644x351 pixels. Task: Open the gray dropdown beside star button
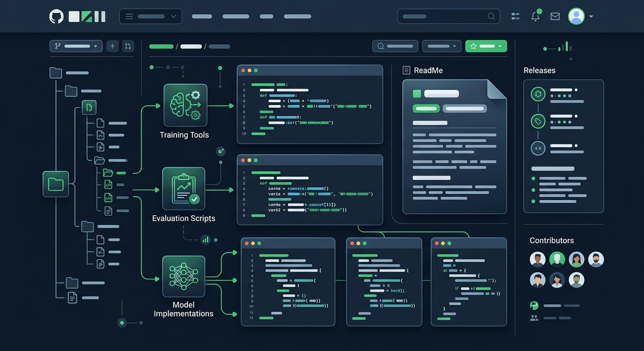441,46
